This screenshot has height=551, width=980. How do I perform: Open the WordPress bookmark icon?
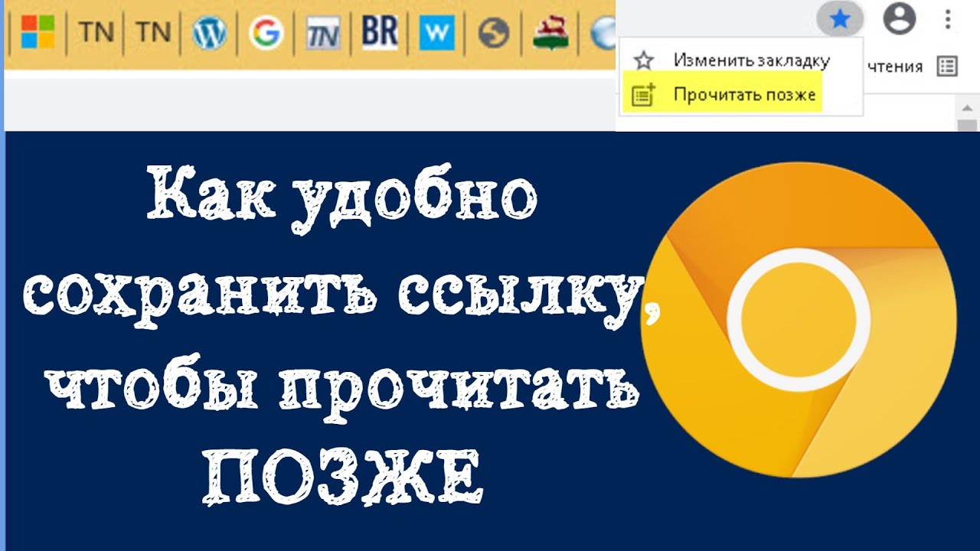[209, 33]
